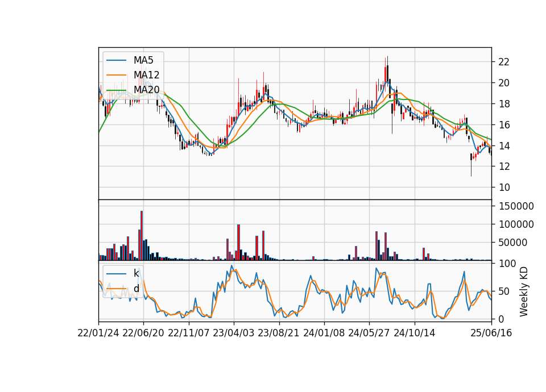Click the price axis value 14

(x=504, y=145)
